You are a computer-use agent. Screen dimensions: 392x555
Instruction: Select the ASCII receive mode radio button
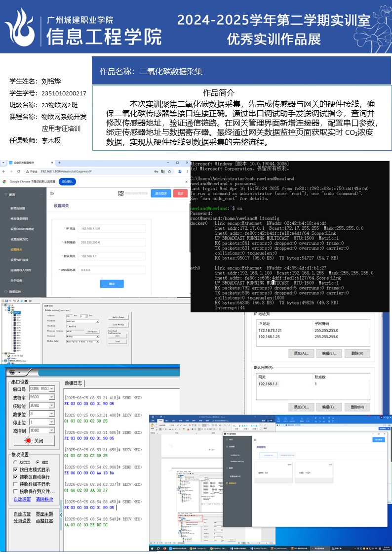click(x=16, y=462)
